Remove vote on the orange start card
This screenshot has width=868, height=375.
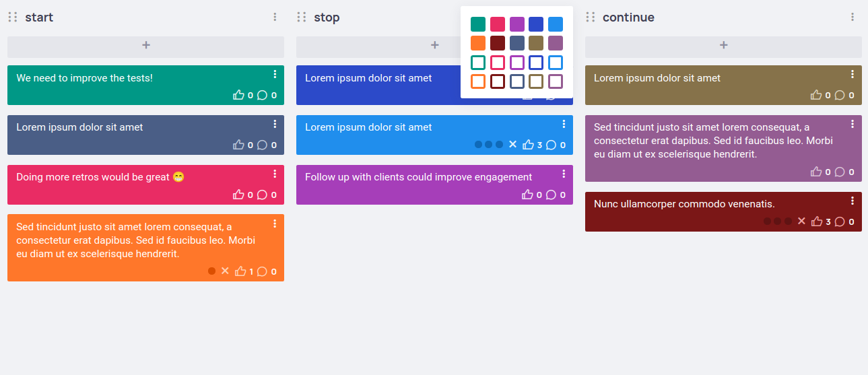coord(225,271)
